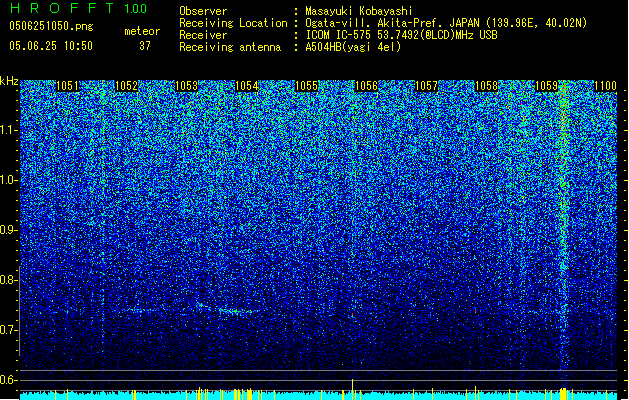Click the 1058 time marker
This screenshot has width=629, height=400.
(x=486, y=86)
